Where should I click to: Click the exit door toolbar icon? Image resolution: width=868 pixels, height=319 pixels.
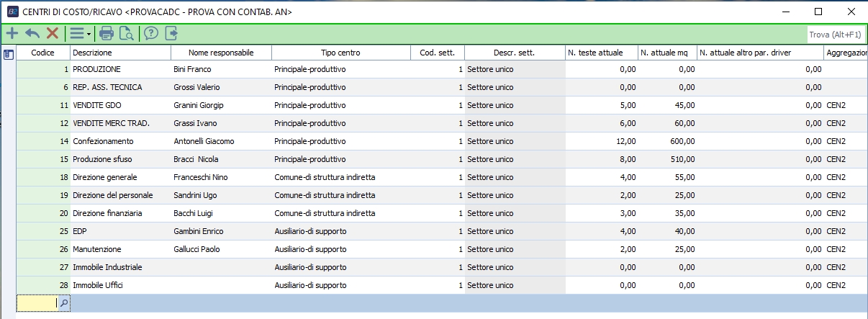(x=171, y=33)
